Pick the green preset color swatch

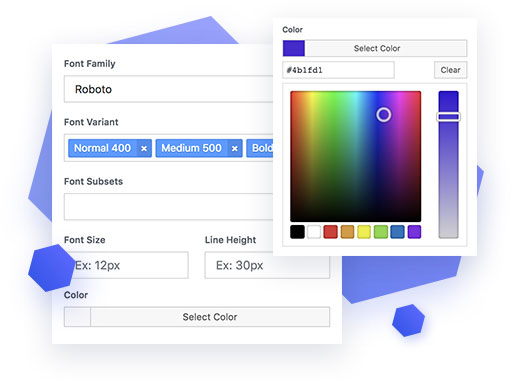(381, 232)
